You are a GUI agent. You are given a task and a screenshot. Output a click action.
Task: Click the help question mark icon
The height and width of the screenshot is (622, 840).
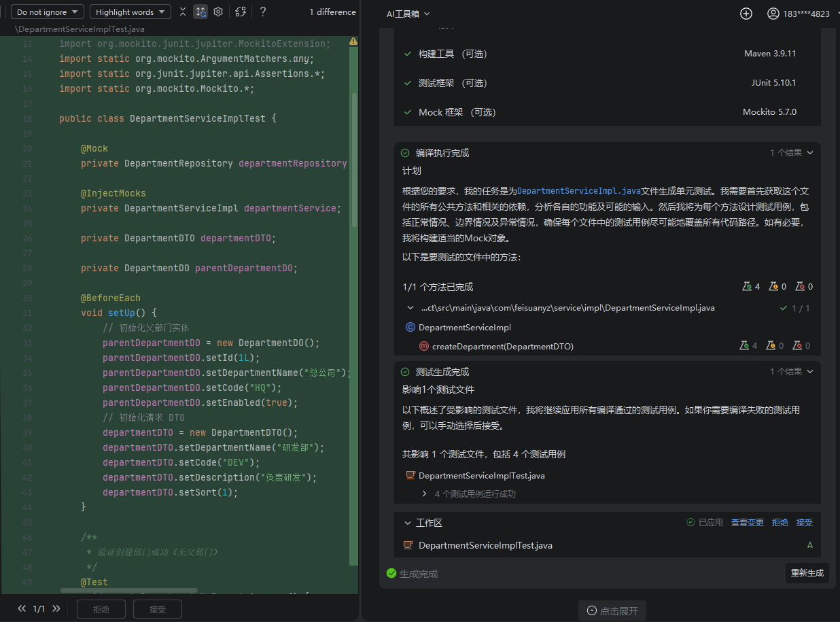click(263, 12)
